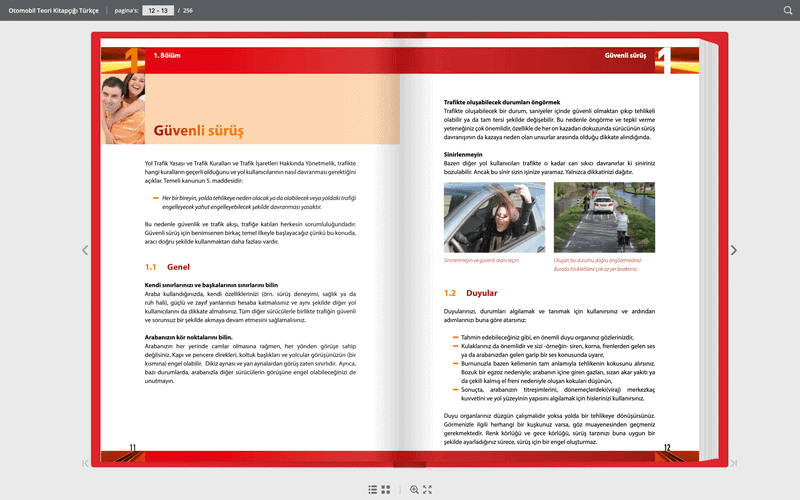Click the 1.1 Genel section heading
The width and height of the screenshot is (800, 500).
coord(167,267)
